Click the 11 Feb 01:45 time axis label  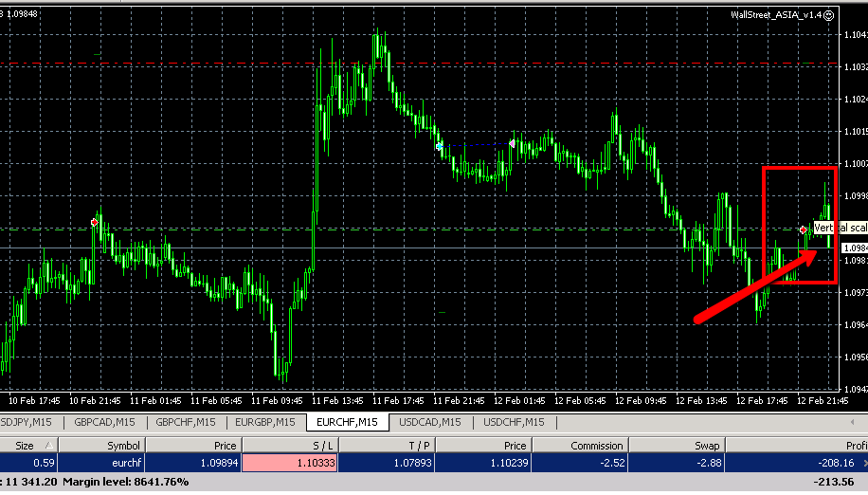pos(155,401)
